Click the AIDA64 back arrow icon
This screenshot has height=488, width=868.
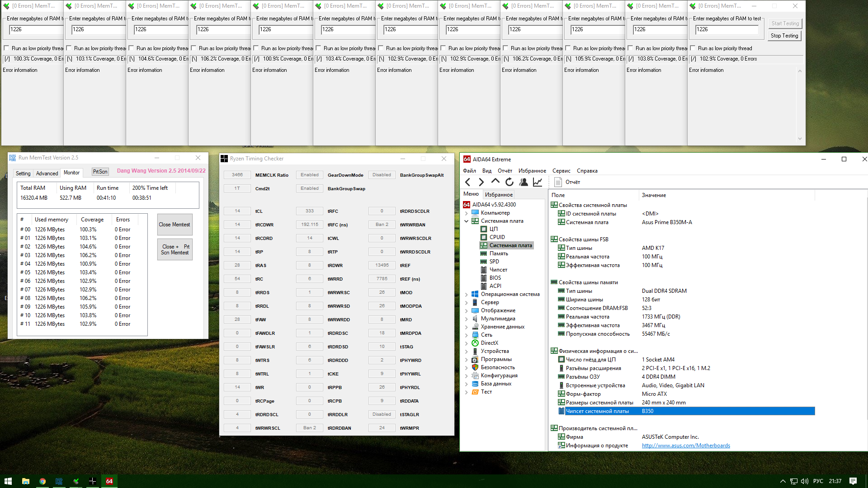click(x=468, y=182)
